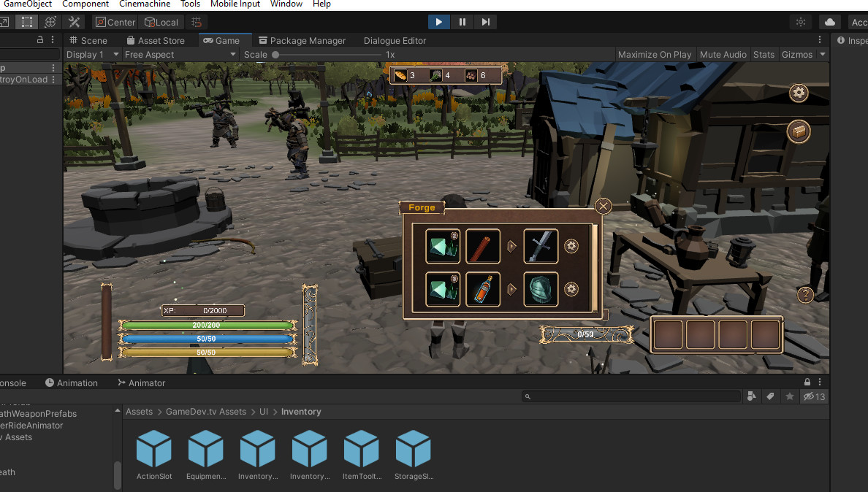This screenshot has height=492, width=868.
Task: Open the in-game settings gear icon
Action: tap(799, 93)
